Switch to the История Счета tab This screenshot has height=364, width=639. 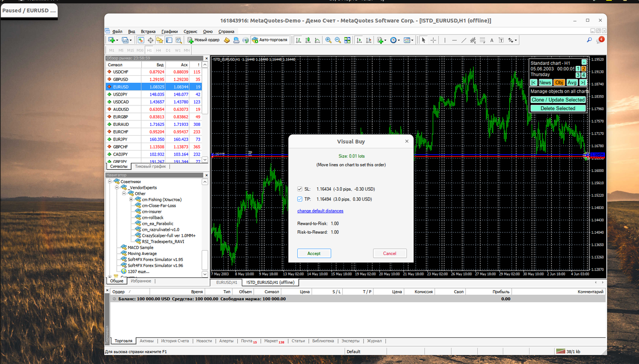point(175,341)
